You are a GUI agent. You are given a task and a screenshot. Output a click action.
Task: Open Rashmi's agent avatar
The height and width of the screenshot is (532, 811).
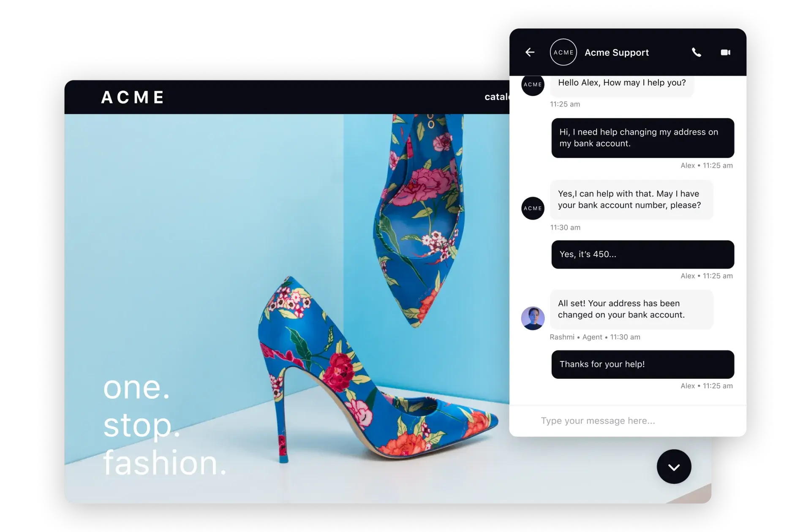533,318
